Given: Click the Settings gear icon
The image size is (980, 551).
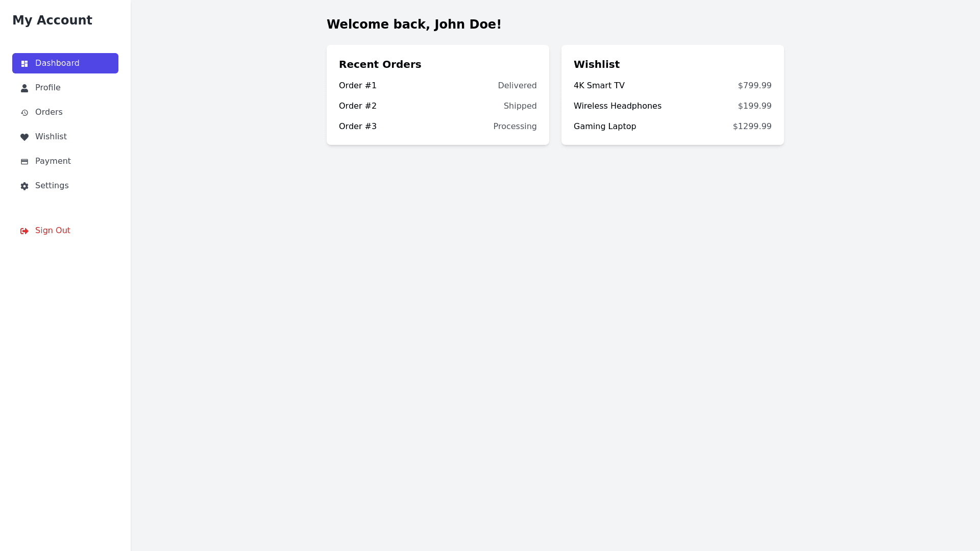Looking at the screenshot, I should pyautogui.click(x=24, y=186).
